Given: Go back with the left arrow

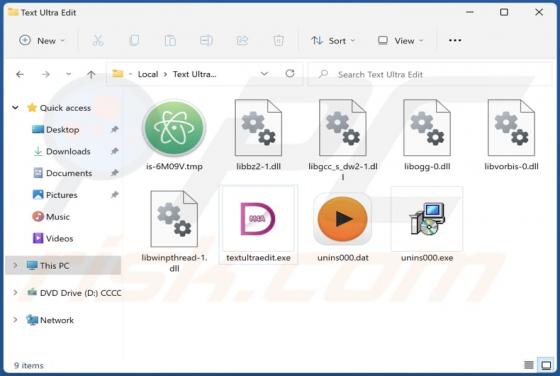Looking at the screenshot, I should click(x=20, y=74).
